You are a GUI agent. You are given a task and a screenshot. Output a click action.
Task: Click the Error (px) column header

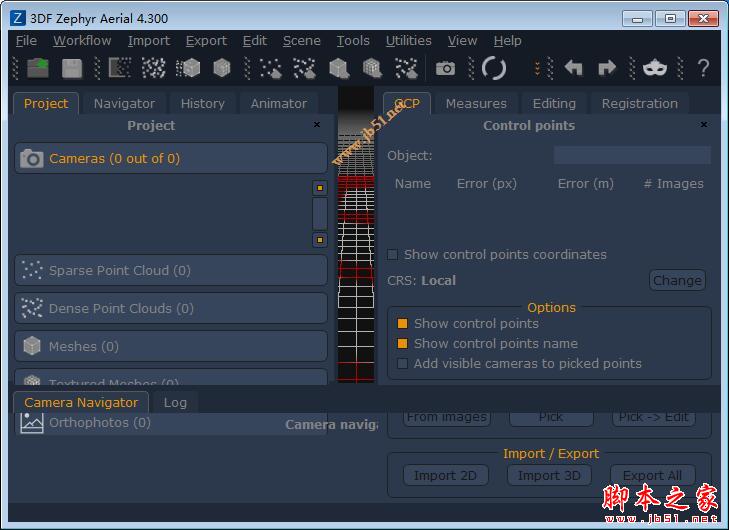pyautogui.click(x=487, y=184)
